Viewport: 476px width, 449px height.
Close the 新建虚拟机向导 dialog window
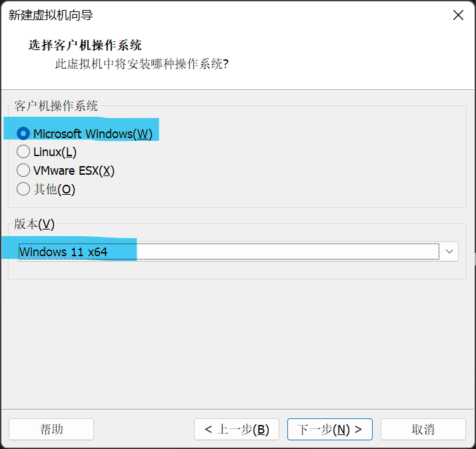click(458, 15)
